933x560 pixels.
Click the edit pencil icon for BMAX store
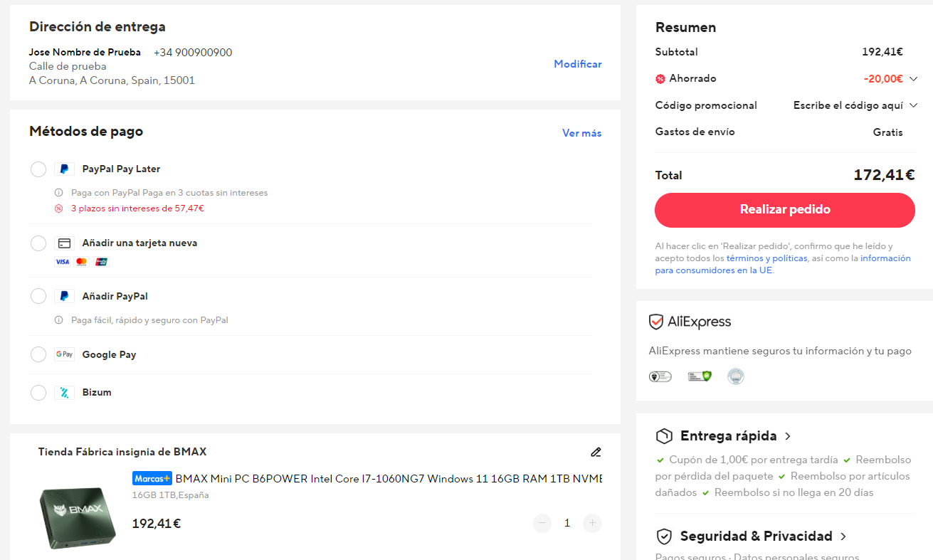point(596,452)
